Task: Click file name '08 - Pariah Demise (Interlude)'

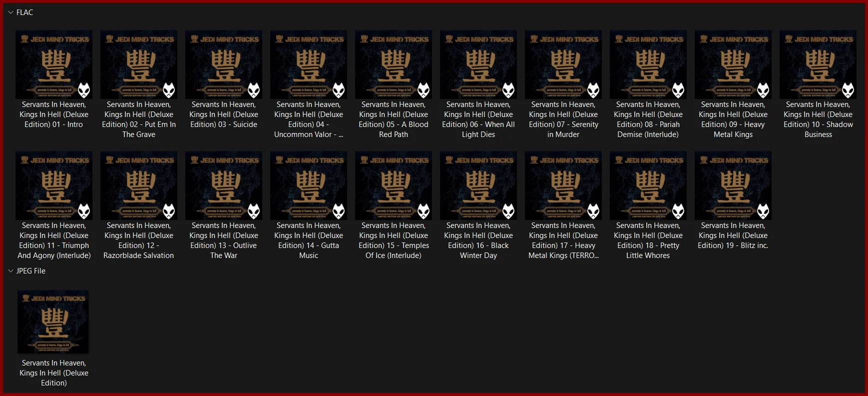Action: (648, 119)
